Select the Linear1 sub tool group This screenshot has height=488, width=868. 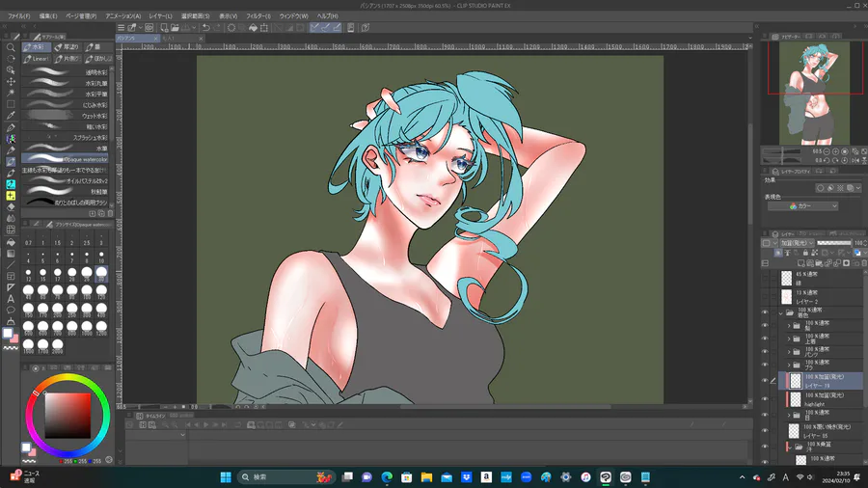37,58
